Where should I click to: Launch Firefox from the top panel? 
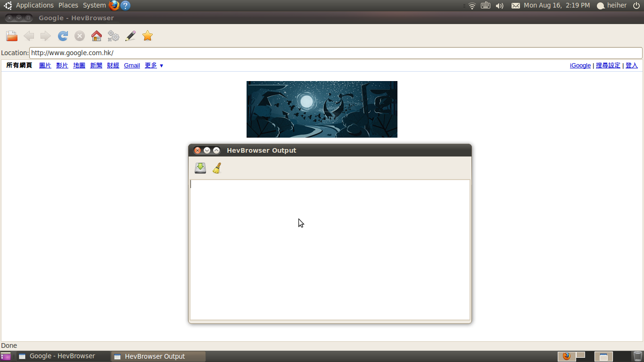(x=114, y=5)
